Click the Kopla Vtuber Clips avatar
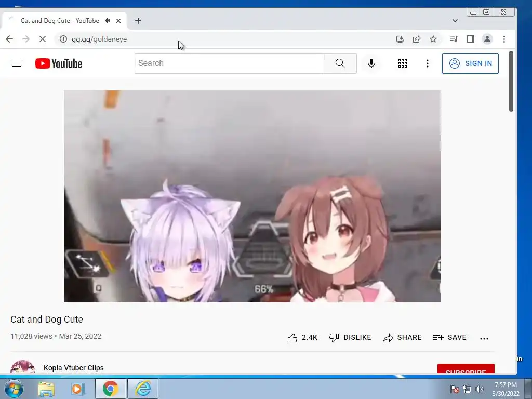Viewport: 532px width, 399px height. 23,367
